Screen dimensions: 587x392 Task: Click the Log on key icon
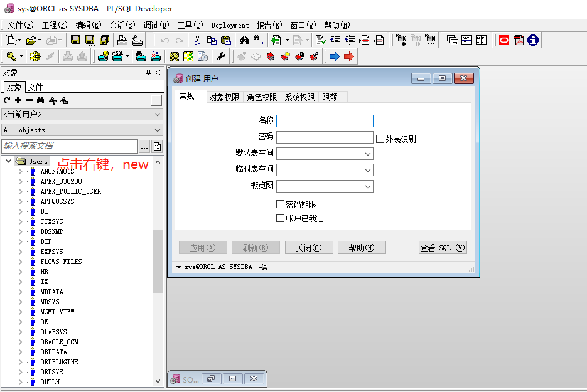(11, 56)
